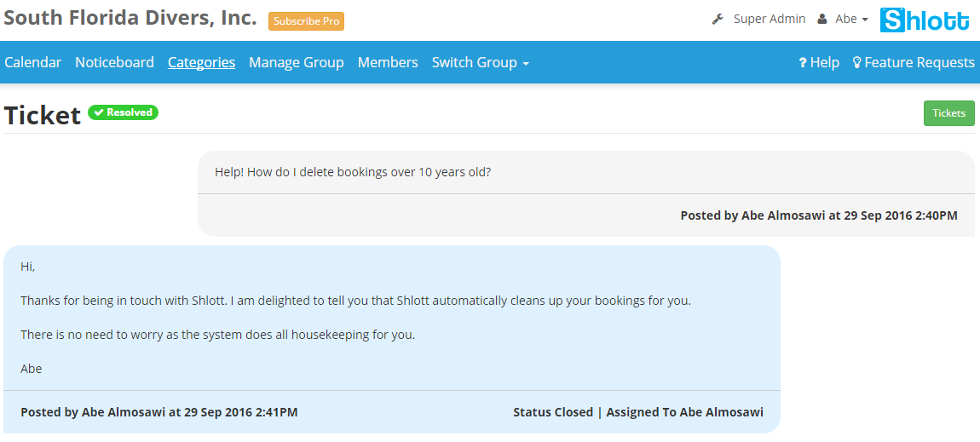View the Members page
980x442 pixels.
click(x=388, y=63)
